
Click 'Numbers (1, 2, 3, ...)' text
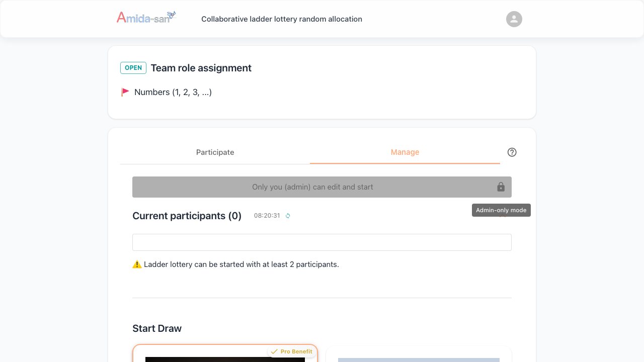click(173, 93)
